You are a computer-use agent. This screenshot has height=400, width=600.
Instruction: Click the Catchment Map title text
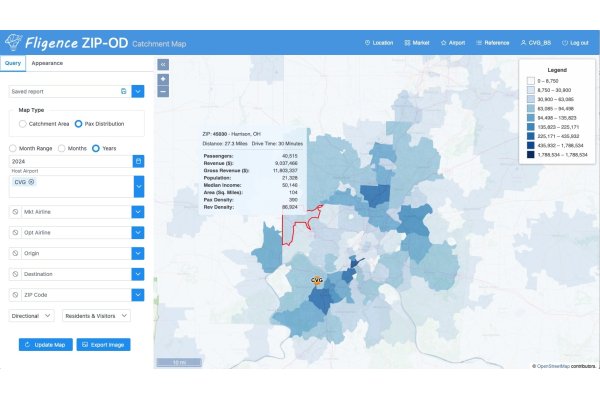[x=159, y=44]
